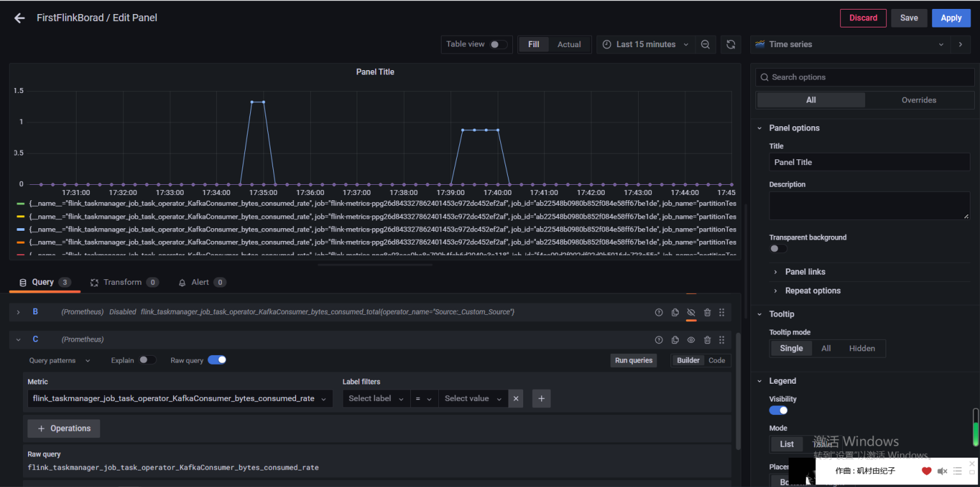The height and width of the screenshot is (487, 980).
Task: Open the Time series visualization dropdown
Action: (850, 45)
